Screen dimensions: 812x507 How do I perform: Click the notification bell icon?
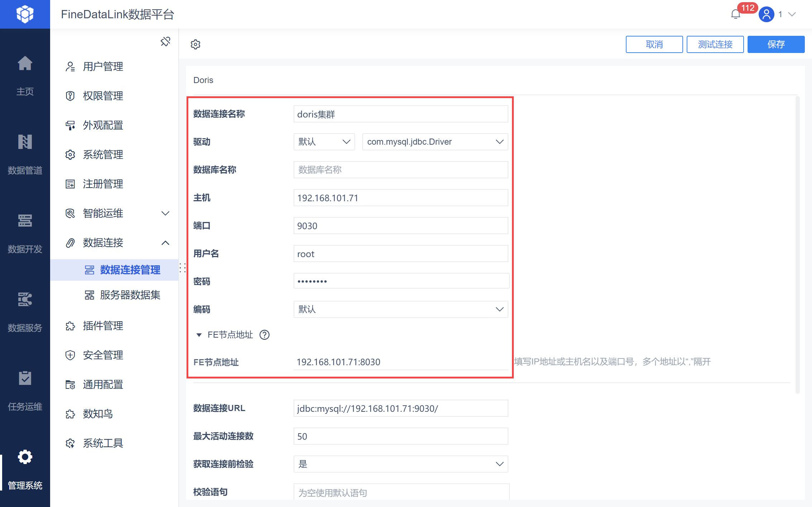click(735, 14)
